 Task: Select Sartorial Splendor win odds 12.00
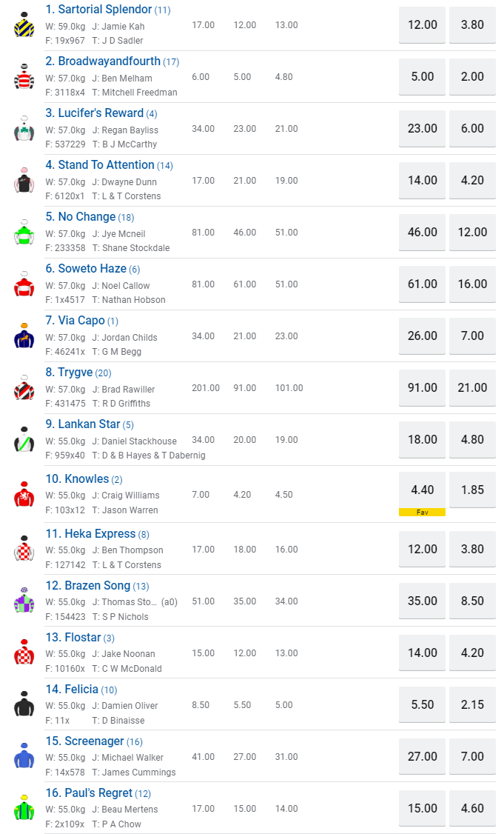pyautogui.click(x=422, y=24)
